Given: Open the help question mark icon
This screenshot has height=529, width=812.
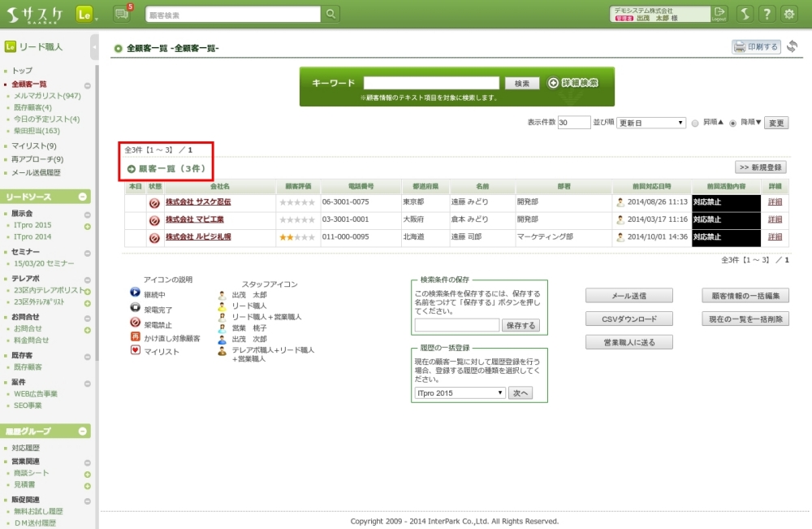Looking at the screenshot, I should tap(767, 14).
